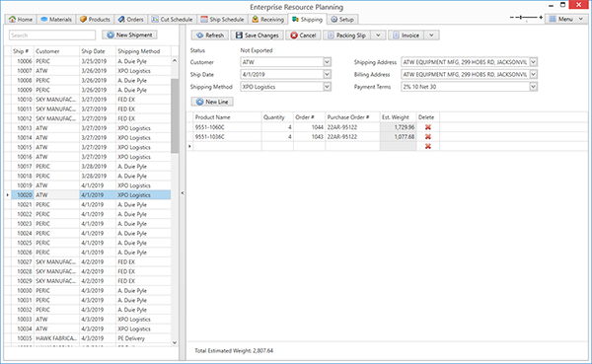Image resolution: width=592 pixels, height=364 pixels.
Task: Open the Shipping Method dropdown
Action: pyautogui.click(x=327, y=87)
